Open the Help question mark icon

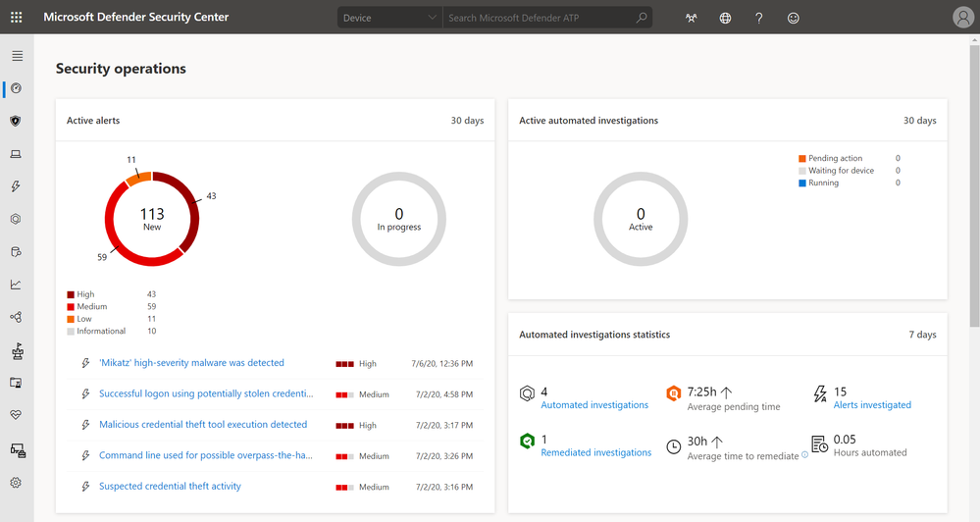pos(758,18)
